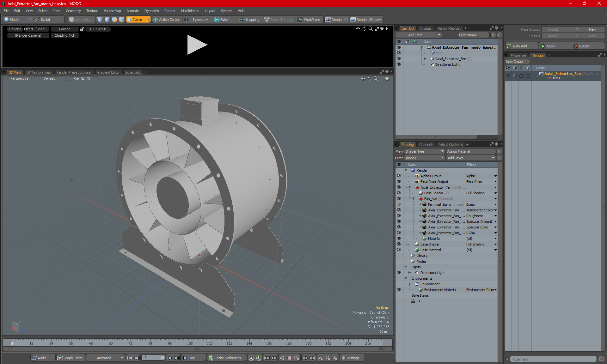Open the Action Center menu
This screenshot has height=364, width=607.
pos(167,20)
